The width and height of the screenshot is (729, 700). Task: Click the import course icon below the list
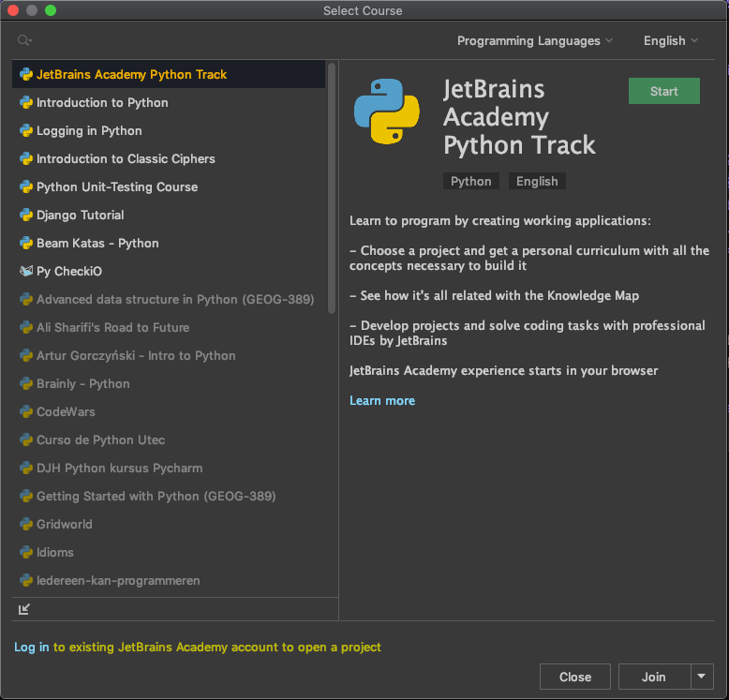point(24,609)
